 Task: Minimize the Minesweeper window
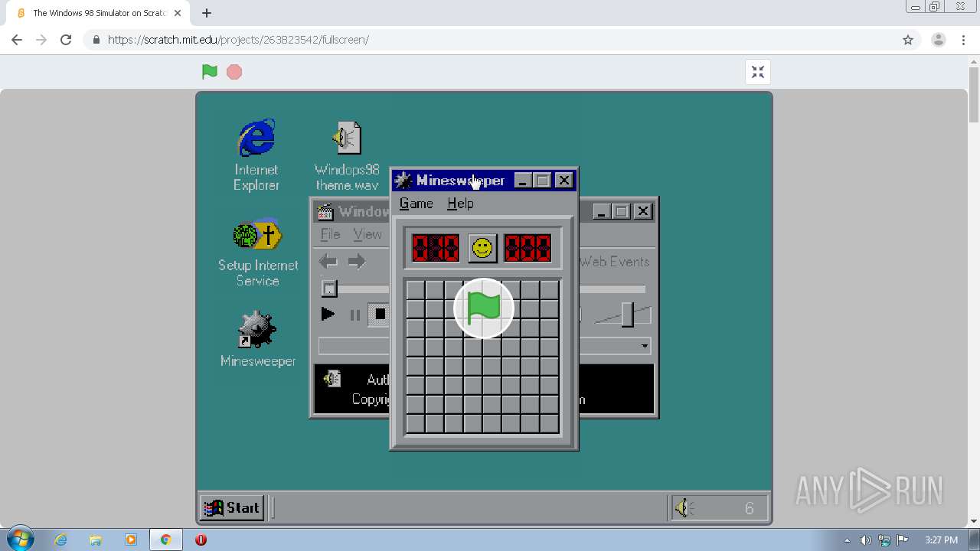tap(523, 181)
